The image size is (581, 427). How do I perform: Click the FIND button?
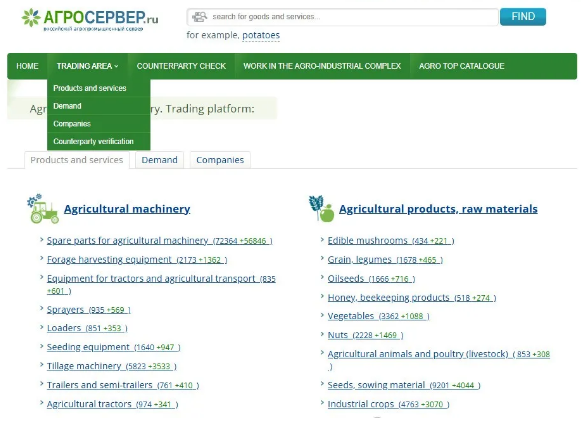(523, 17)
